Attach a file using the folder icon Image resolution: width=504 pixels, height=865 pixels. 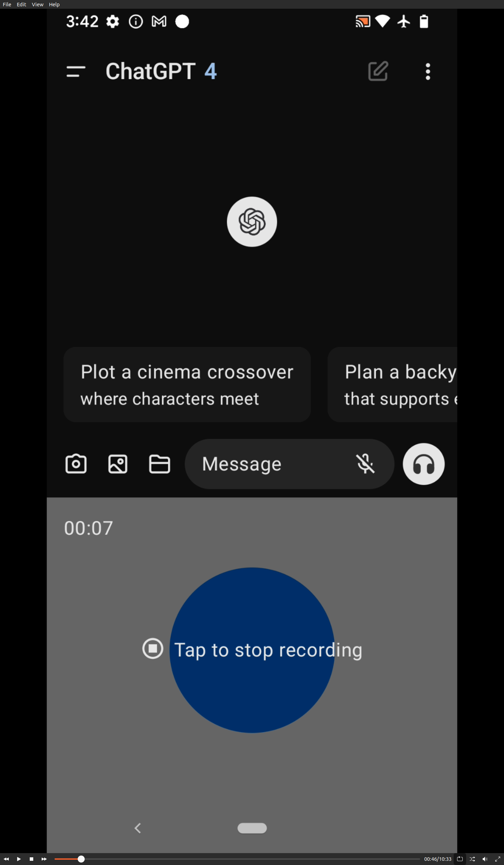[x=160, y=464]
